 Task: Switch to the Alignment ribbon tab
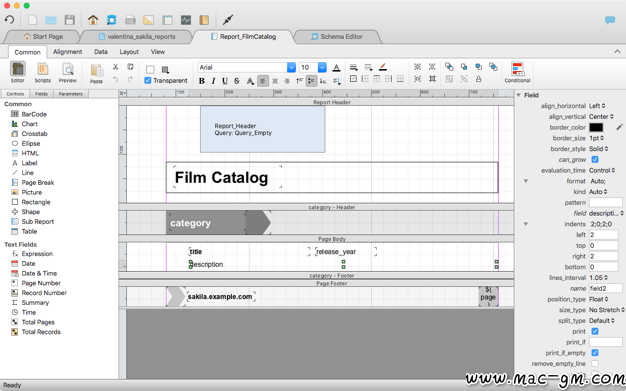[x=67, y=52]
